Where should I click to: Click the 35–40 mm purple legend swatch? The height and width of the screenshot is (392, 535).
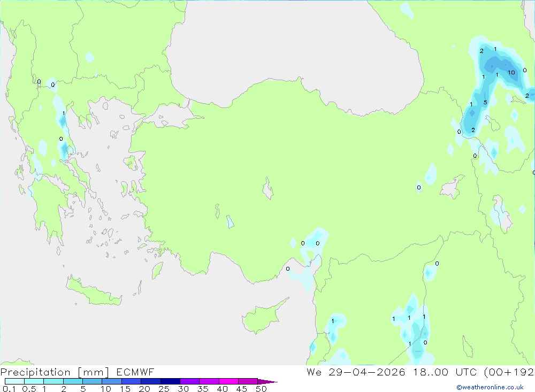(x=209, y=381)
